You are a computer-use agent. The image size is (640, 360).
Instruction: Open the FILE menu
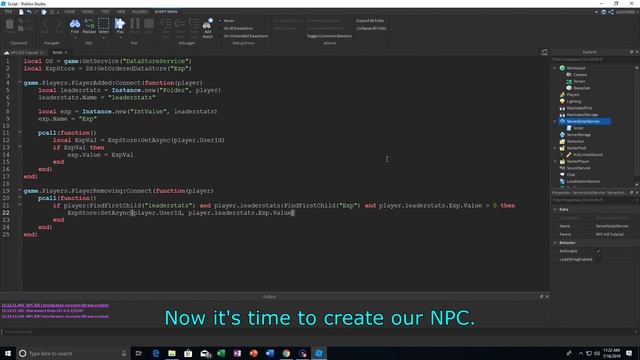pyautogui.click(x=8, y=12)
